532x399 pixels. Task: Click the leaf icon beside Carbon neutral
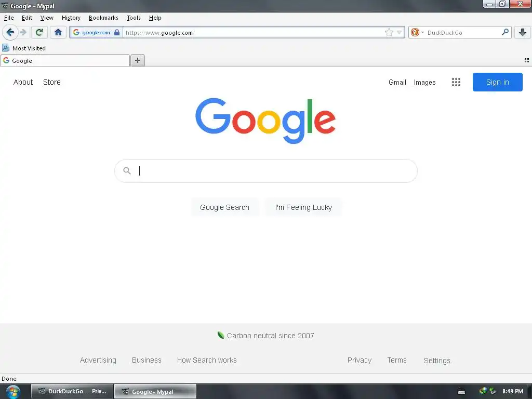click(220, 335)
